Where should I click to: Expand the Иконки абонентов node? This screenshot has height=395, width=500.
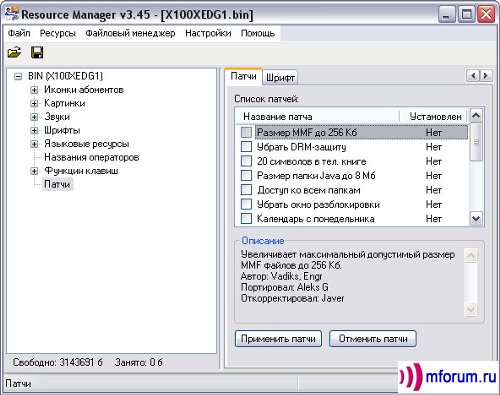point(34,90)
